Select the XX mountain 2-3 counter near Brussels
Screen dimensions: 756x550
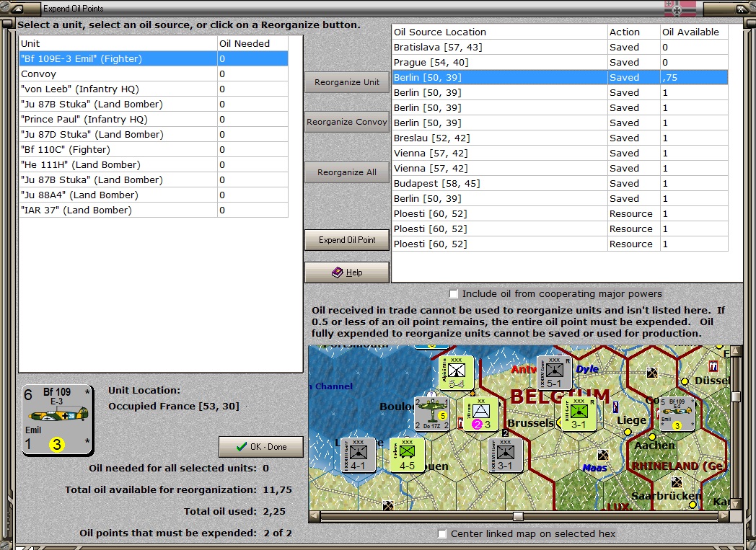click(x=480, y=414)
